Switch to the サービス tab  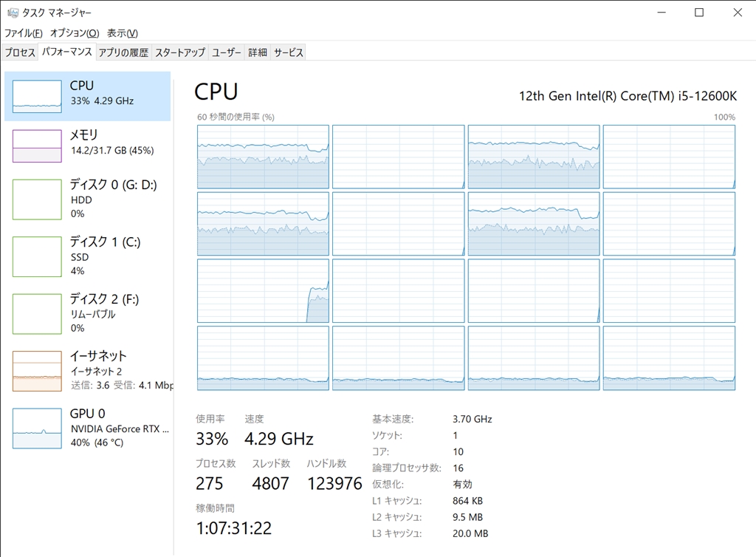click(289, 52)
